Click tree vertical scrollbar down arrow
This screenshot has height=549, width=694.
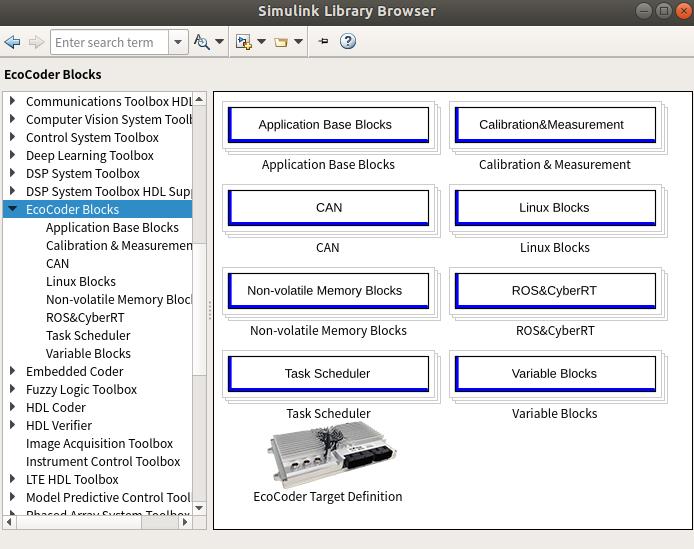point(200,508)
